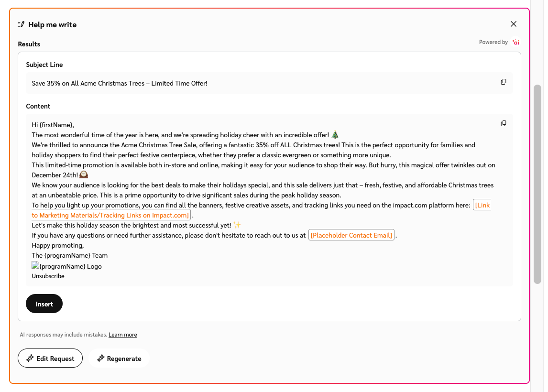Viewport: 548px width, 392px height.
Task: Select the Placeholder Contact Email token
Action: [x=351, y=235]
